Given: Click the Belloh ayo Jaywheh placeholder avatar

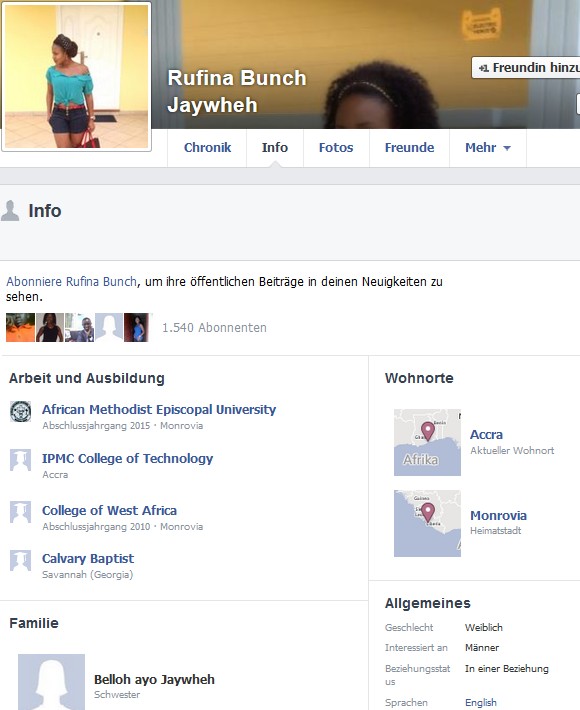Looking at the screenshot, I should coord(52,682).
